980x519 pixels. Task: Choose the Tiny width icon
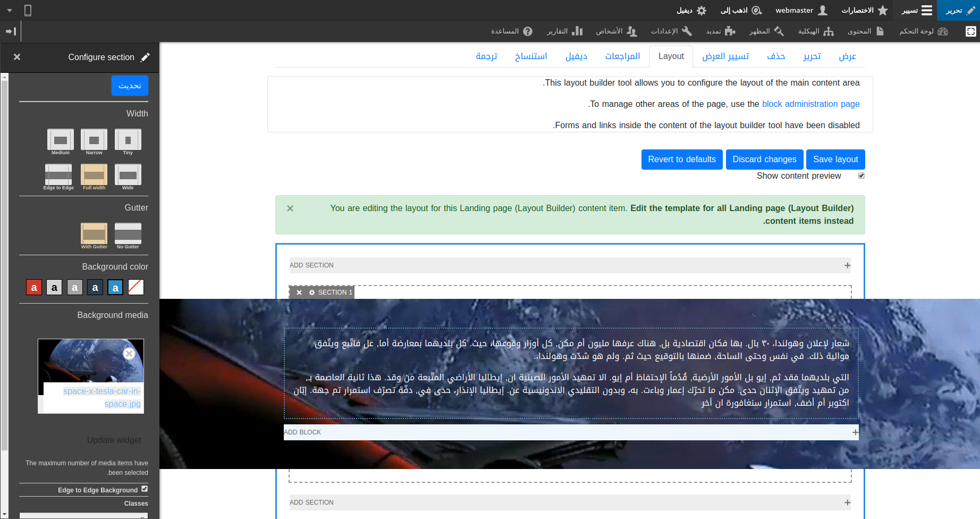(x=128, y=140)
